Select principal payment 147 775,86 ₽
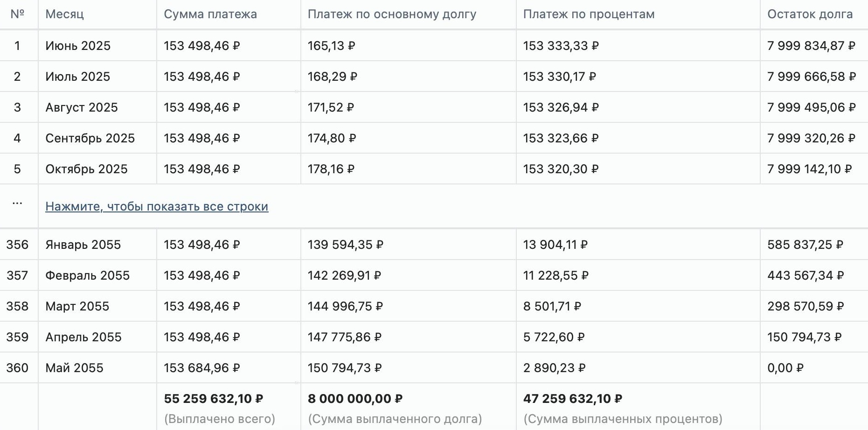This screenshot has width=868, height=430. click(x=345, y=337)
